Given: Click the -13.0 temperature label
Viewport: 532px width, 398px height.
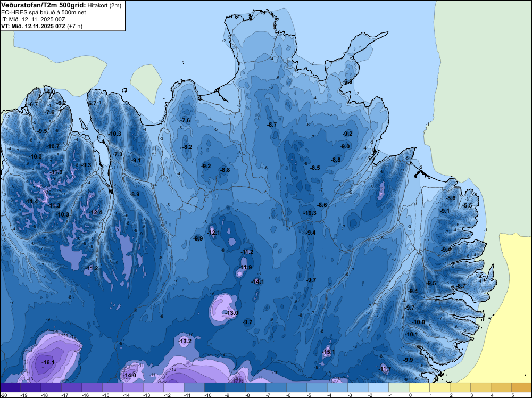Looking at the screenshot, I should click(x=232, y=313).
